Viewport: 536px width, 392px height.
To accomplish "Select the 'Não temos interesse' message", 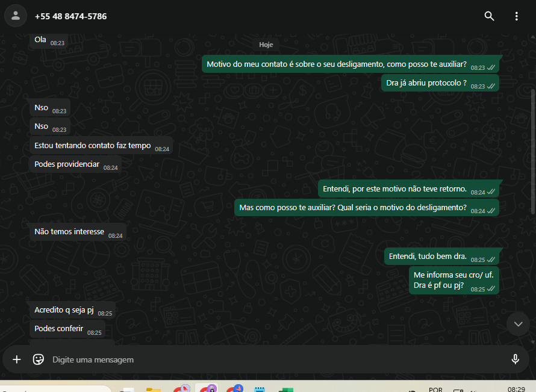I will [78, 232].
